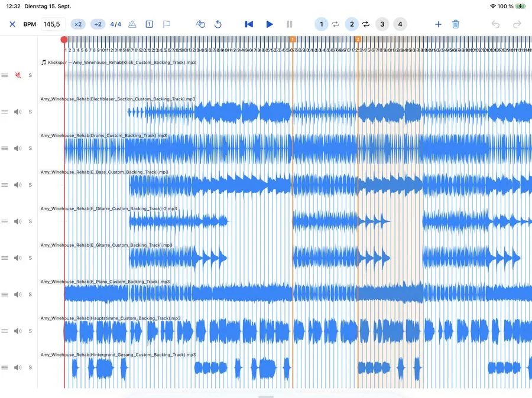Redo the last action
Image resolution: width=532 pixels, height=398 pixels.
click(517, 24)
